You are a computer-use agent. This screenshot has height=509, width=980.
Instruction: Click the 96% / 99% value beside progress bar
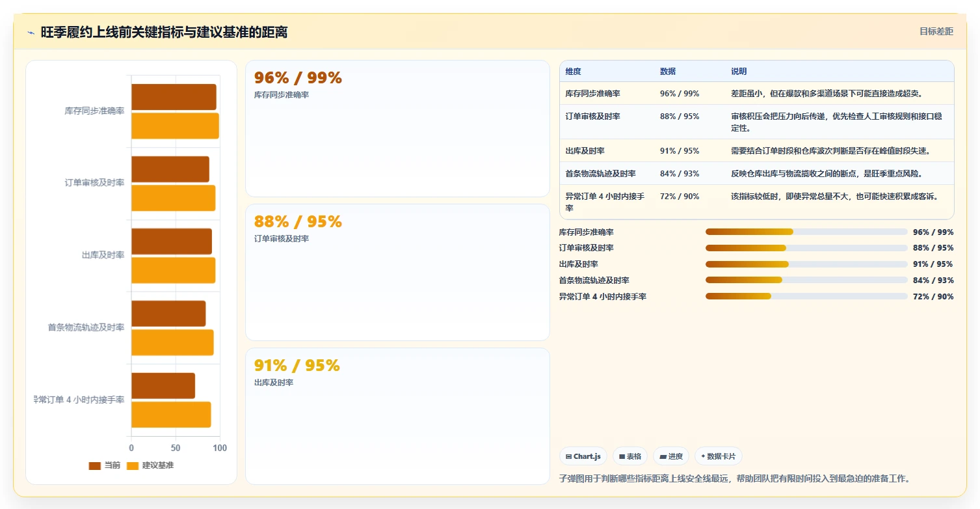click(933, 232)
